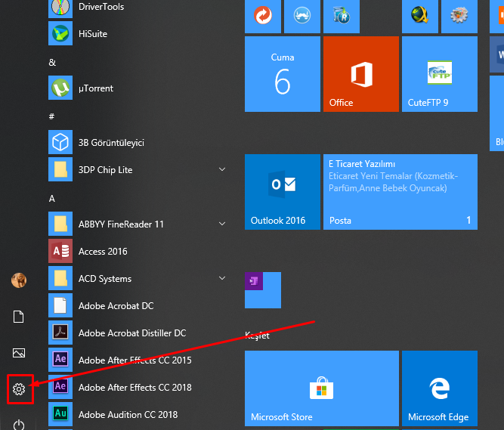Launch Adobe Acrobat Distiller DC
Viewport: 504px width, 430px height.
[x=137, y=333]
